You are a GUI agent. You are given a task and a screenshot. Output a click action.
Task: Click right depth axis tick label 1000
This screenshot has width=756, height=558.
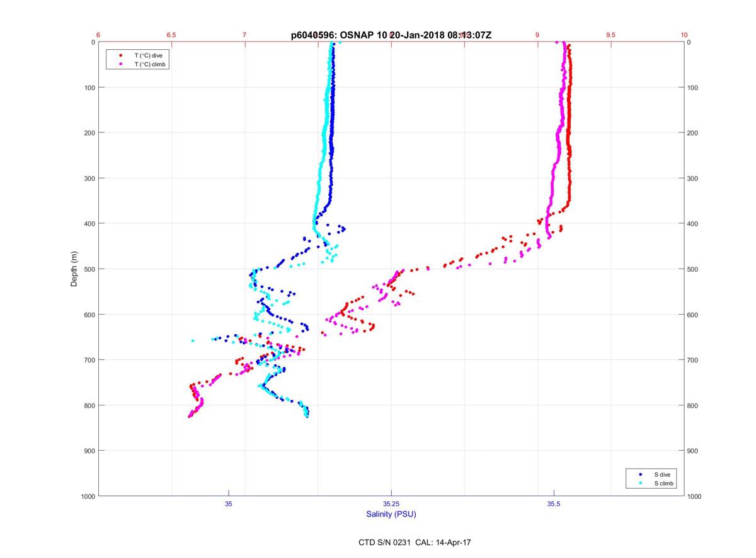pyautogui.click(x=695, y=496)
